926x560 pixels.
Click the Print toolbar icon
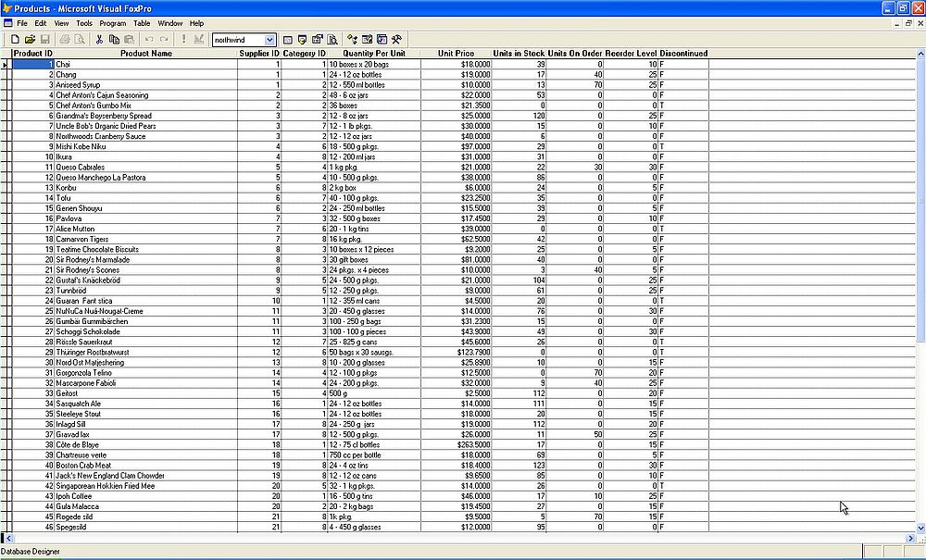click(x=65, y=40)
